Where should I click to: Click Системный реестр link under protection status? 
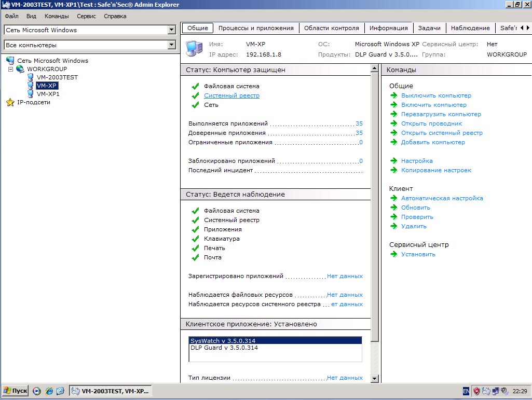(231, 95)
